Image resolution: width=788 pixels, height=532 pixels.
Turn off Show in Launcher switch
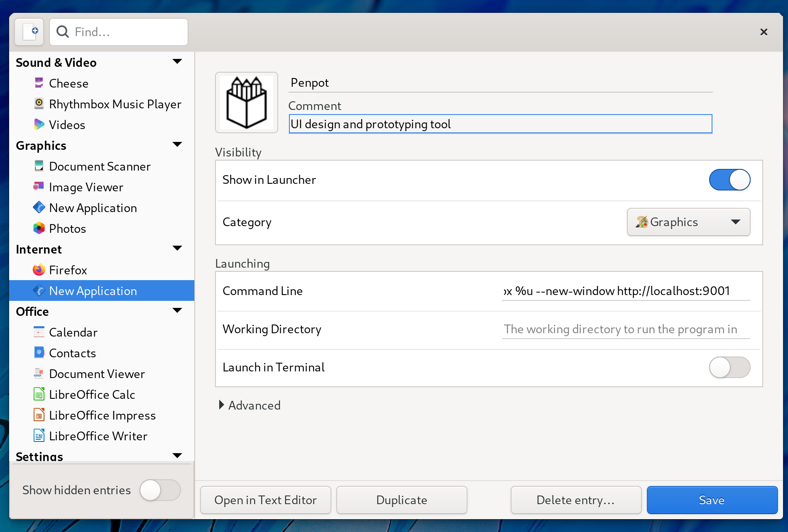point(729,180)
